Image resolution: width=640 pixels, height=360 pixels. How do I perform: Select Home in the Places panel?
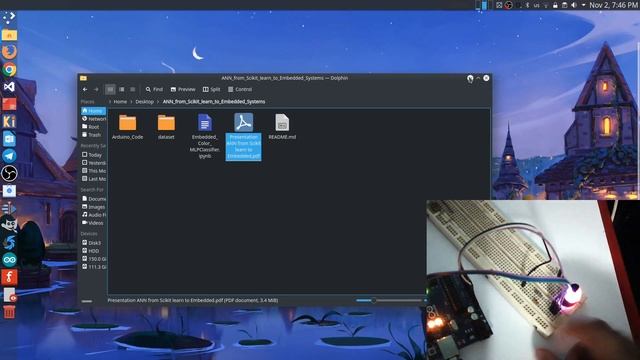click(93, 111)
